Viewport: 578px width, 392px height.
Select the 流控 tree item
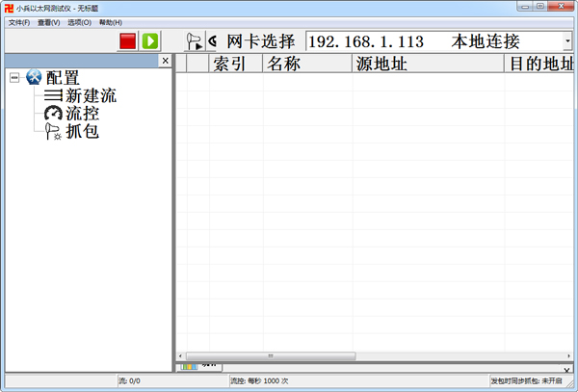pos(82,113)
